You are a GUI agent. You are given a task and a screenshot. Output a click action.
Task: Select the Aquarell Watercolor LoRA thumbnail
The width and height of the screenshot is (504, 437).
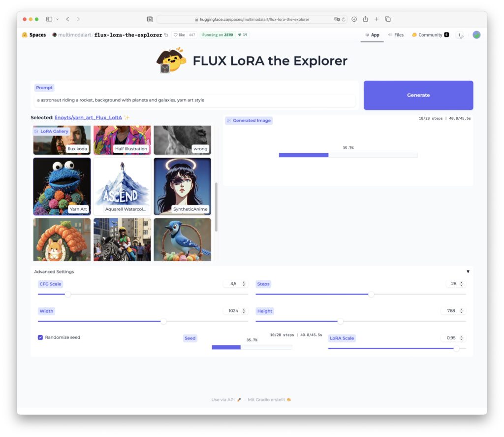122,186
